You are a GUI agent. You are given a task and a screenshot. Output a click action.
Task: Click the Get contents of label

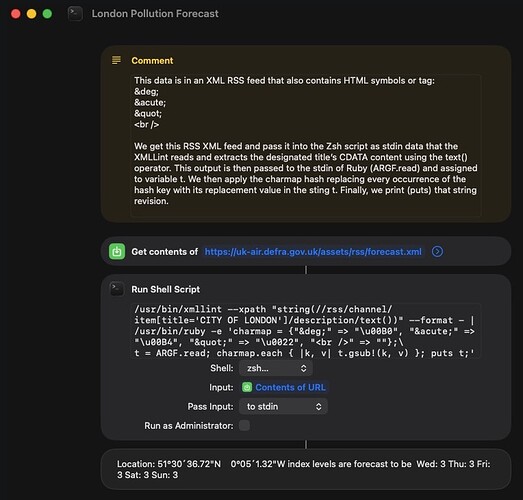(164, 252)
